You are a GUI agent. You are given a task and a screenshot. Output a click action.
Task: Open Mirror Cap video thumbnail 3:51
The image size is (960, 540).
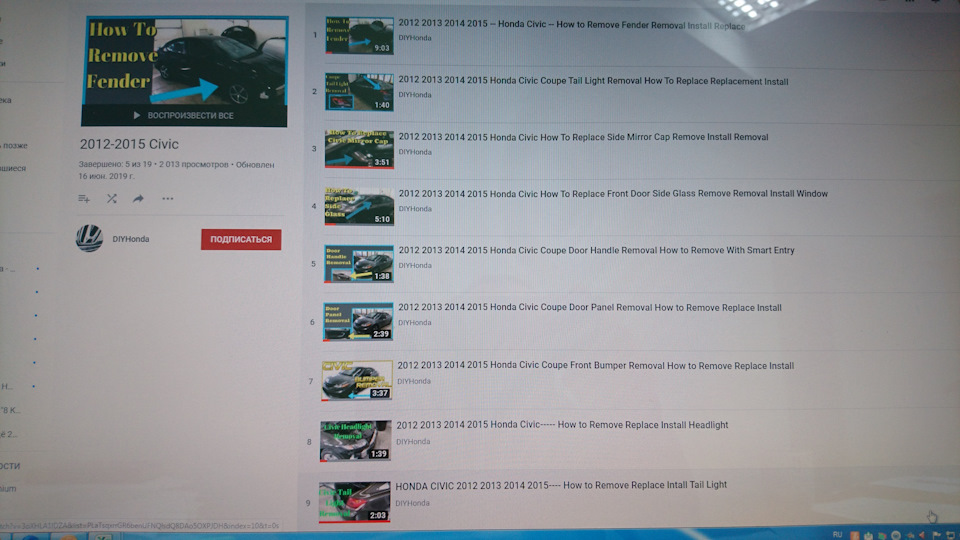pyautogui.click(x=359, y=149)
